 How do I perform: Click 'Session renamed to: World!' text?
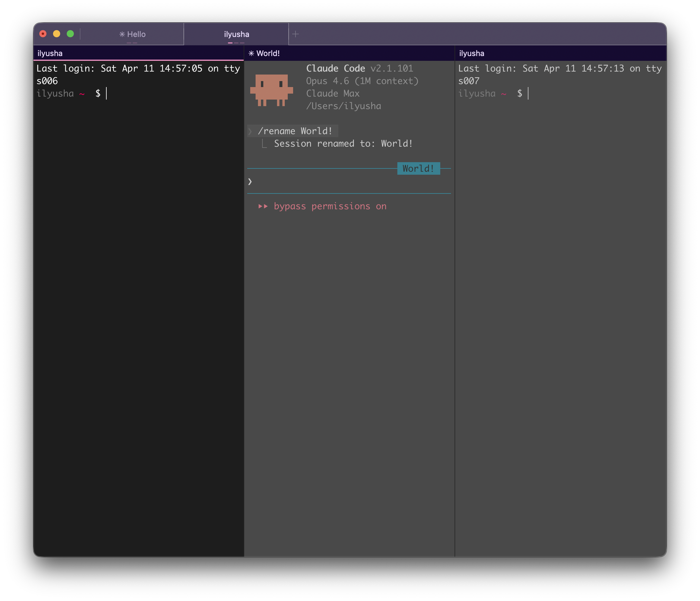tap(343, 144)
